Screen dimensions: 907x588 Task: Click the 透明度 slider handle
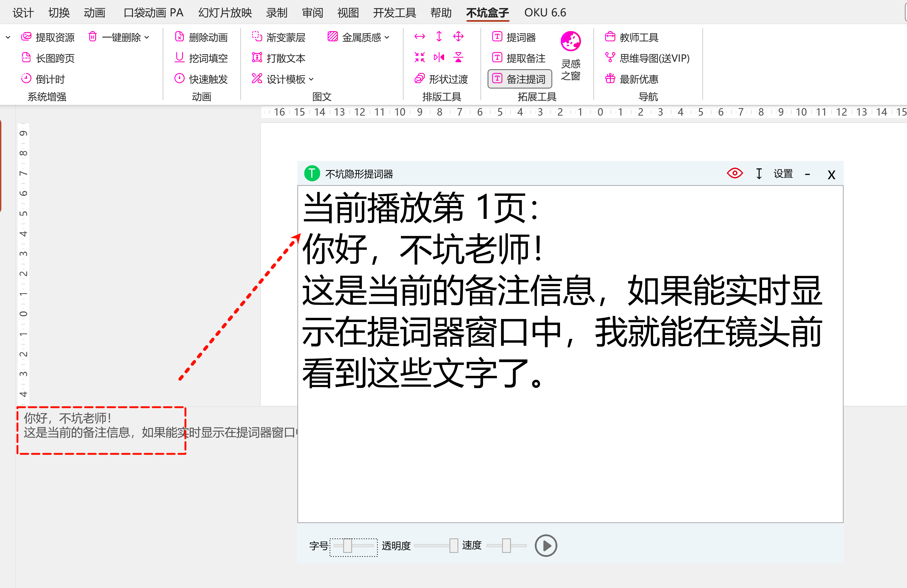tap(453, 545)
